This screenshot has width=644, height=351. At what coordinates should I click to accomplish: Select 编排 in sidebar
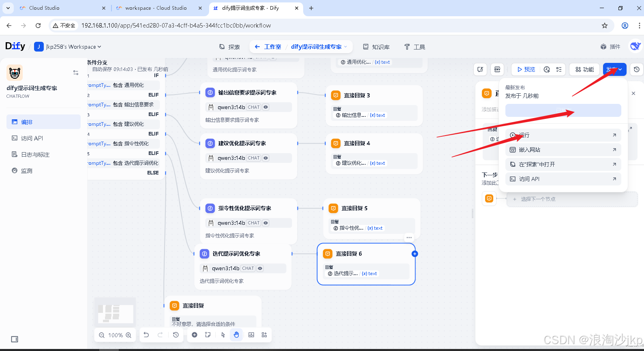[x=43, y=122]
